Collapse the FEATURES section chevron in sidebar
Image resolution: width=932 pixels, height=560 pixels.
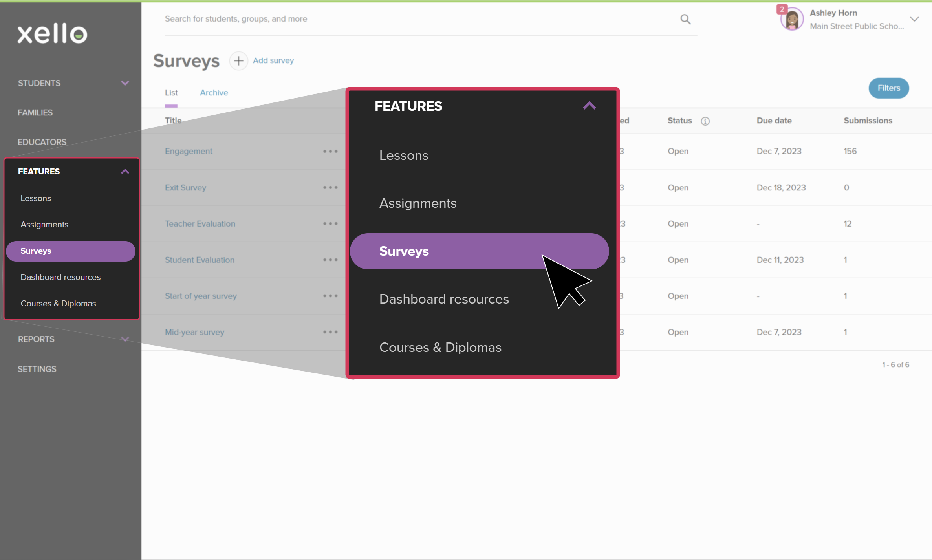point(125,172)
